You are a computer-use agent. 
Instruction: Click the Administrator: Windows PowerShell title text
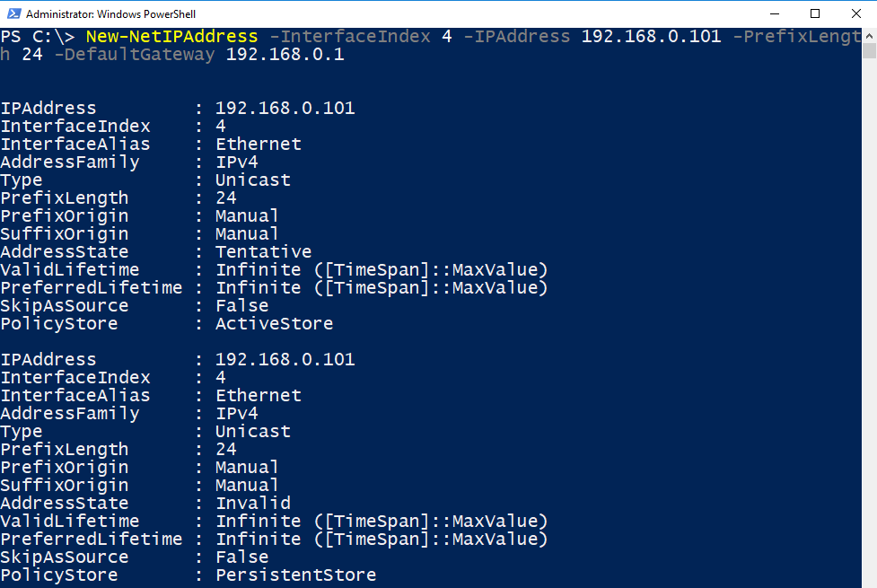pyautogui.click(x=110, y=14)
